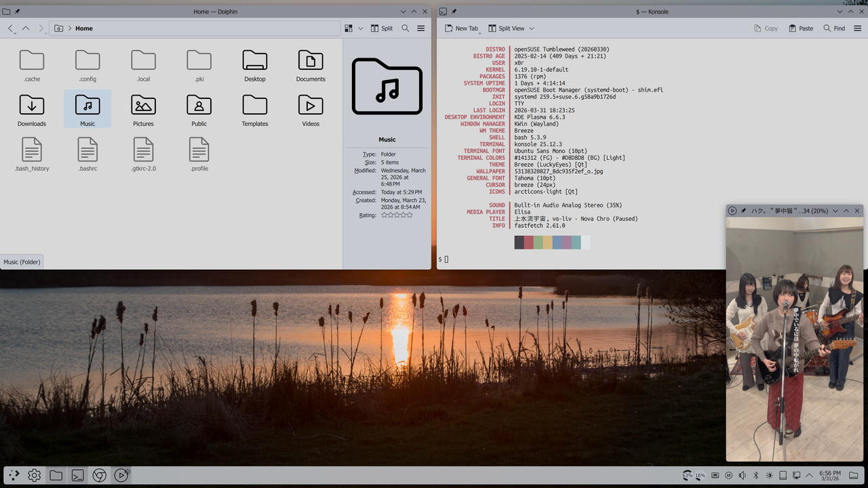Image resolution: width=868 pixels, height=488 pixels.
Task: Set star rating in Dolphin information panel
Action: [x=397, y=215]
